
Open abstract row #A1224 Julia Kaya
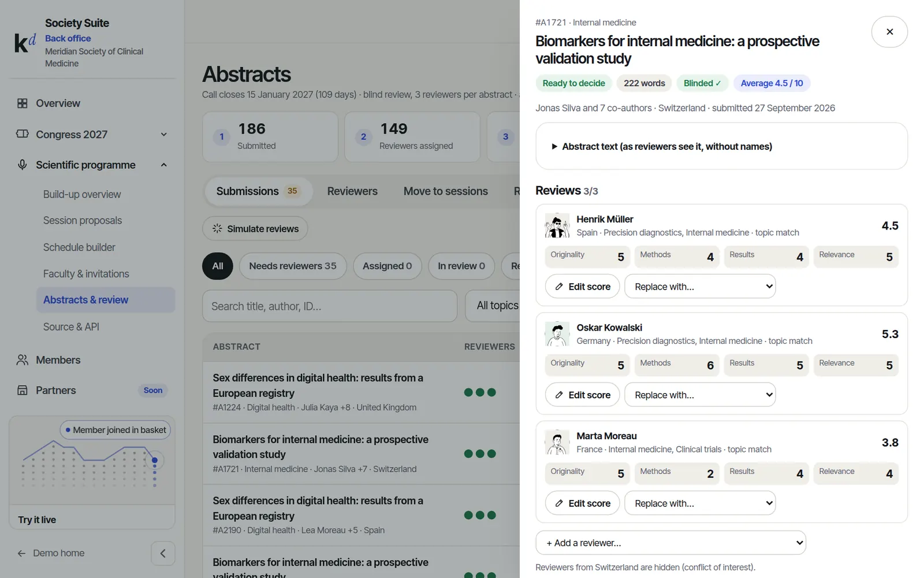[361, 392]
